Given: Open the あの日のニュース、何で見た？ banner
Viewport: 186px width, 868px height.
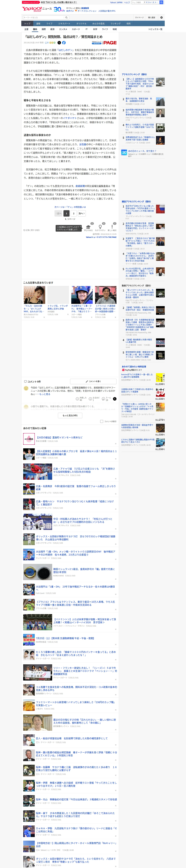Looking at the screenshot, I should click(143, 153).
